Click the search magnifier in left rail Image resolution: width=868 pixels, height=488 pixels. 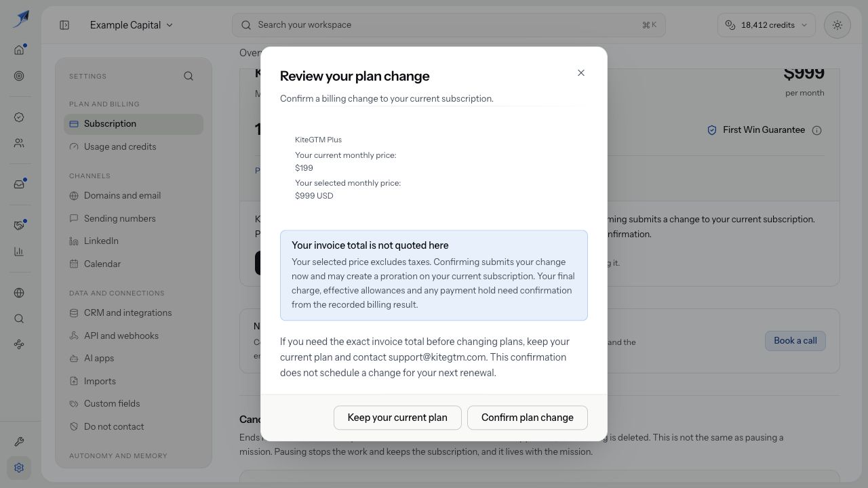point(19,319)
